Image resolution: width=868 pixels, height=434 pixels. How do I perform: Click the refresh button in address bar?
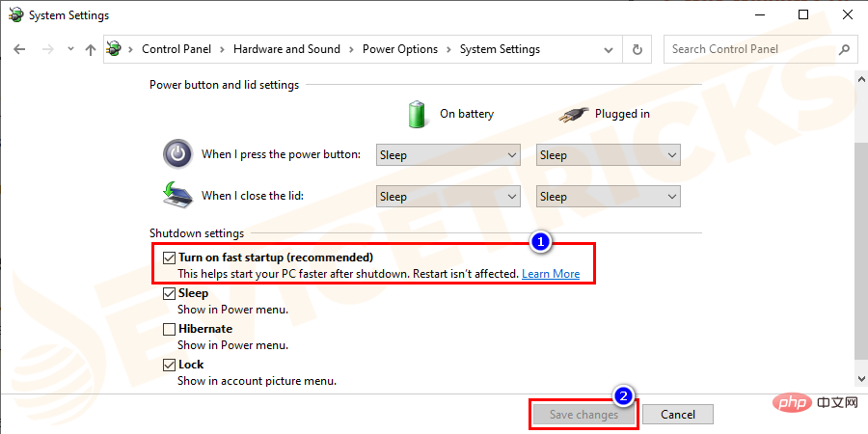click(x=637, y=49)
